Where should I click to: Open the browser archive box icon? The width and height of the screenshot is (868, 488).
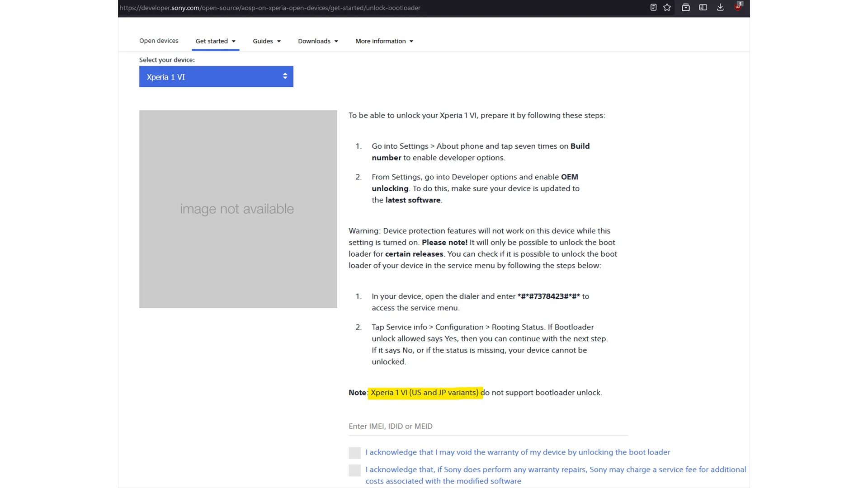685,7
